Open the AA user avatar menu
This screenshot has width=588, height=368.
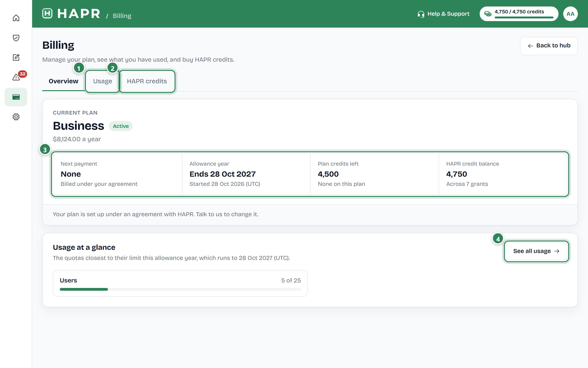[570, 14]
